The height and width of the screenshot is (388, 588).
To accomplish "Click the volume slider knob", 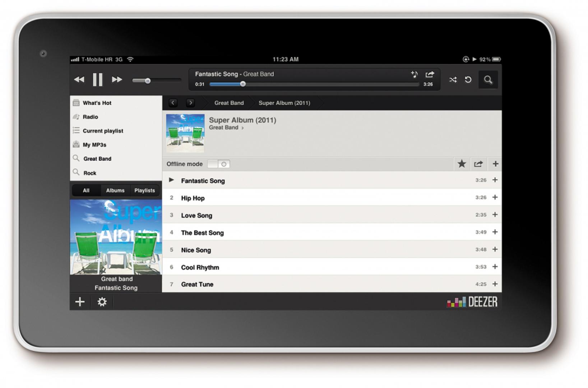I will click(x=148, y=81).
